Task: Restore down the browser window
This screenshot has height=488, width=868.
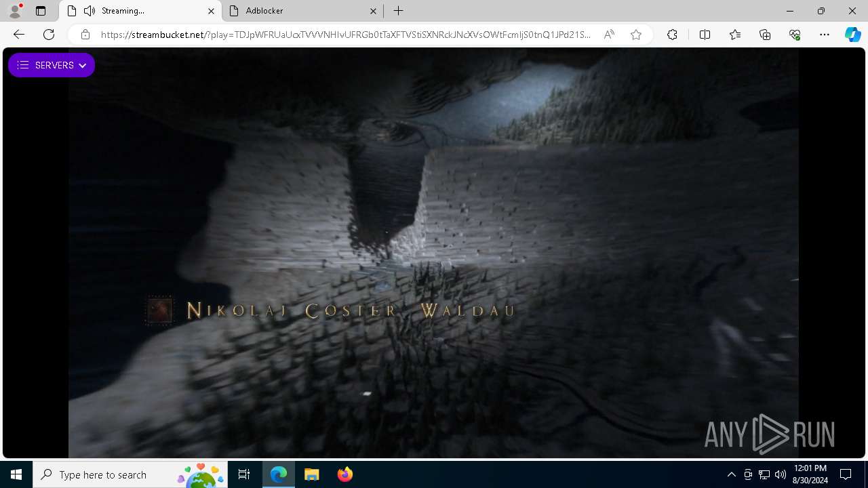Action: pyautogui.click(x=821, y=11)
